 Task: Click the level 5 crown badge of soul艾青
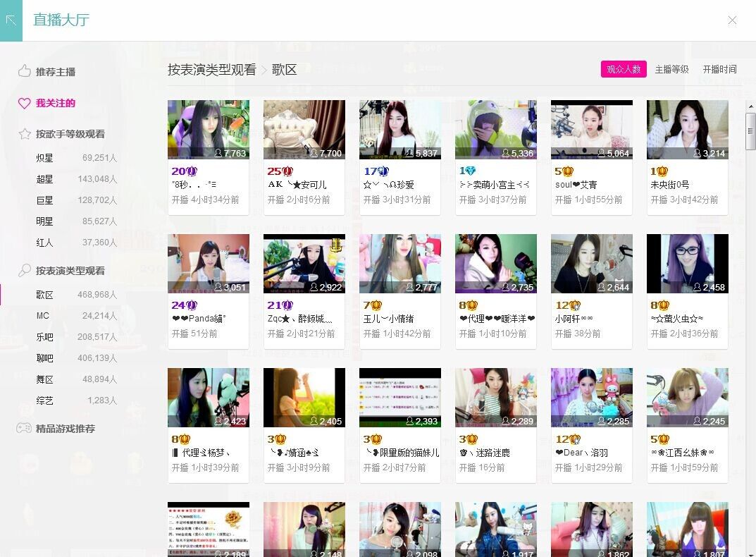coord(564,171)
